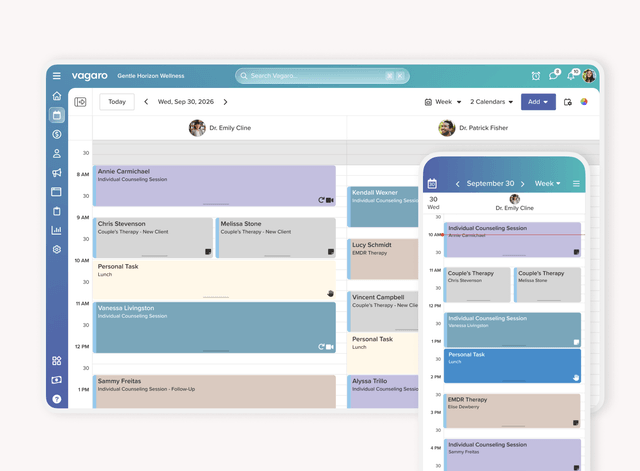
Task: Open Melissa Stone's Couple's Therapy appointment
Action: [276, 238]
